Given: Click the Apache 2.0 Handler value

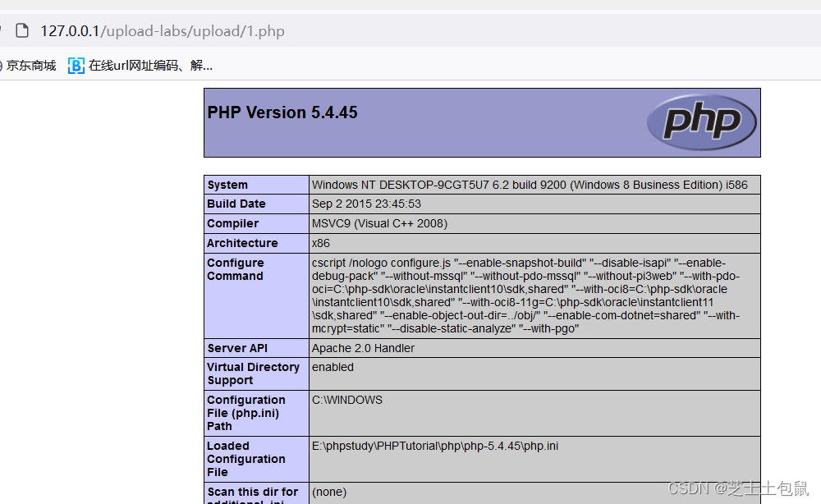Looking at the screenshot, I should pos(363,348).
